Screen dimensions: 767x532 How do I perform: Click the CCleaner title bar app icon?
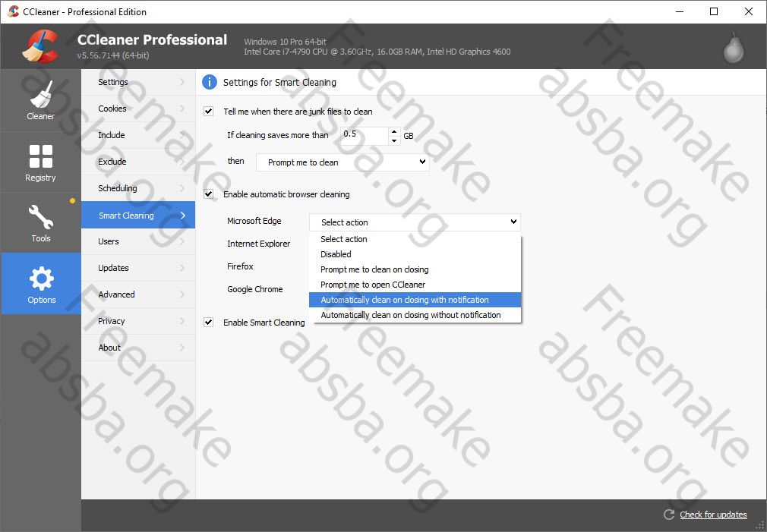[x=13, y=11]
